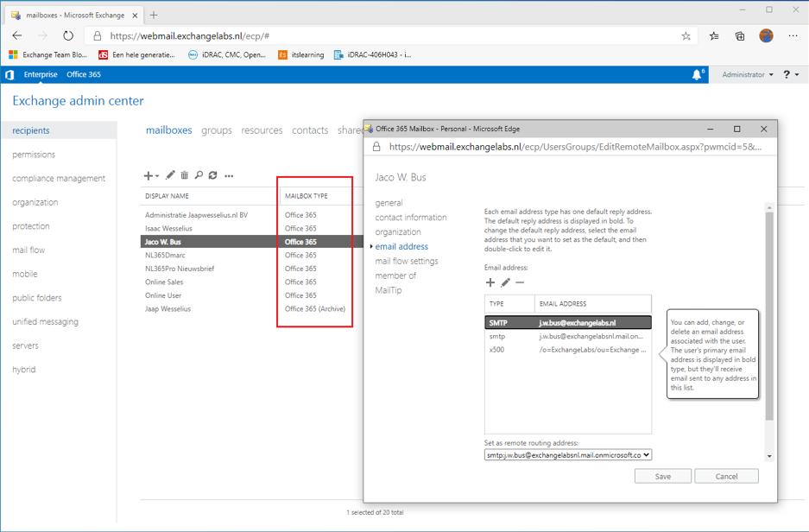This screenshot has height=532, width=809.
Task: Click the Save button in the mailbox dialog
Action: [x=662, y=475]
